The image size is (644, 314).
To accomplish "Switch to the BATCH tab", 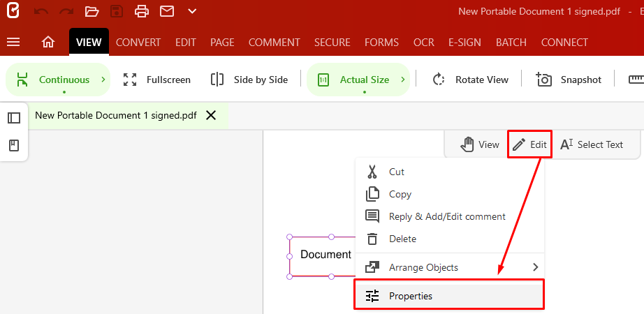I will click(511, 43).
